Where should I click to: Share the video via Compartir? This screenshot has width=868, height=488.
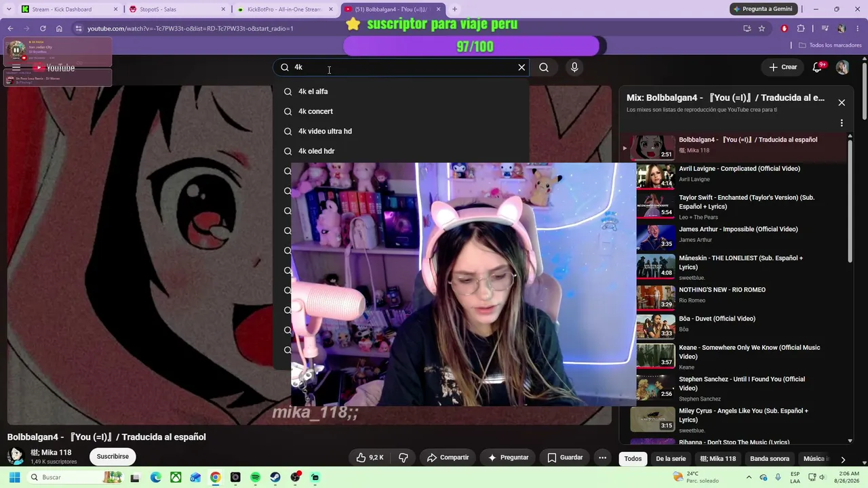point(448,457)
